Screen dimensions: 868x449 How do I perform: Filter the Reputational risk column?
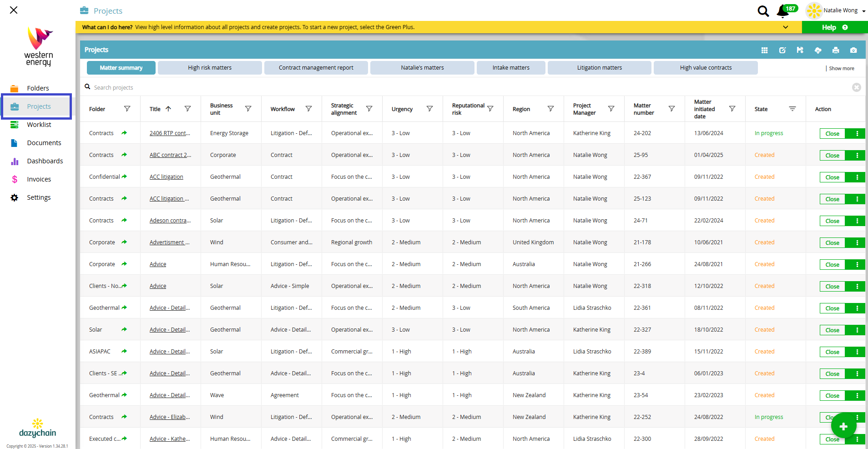pos(490,109)
